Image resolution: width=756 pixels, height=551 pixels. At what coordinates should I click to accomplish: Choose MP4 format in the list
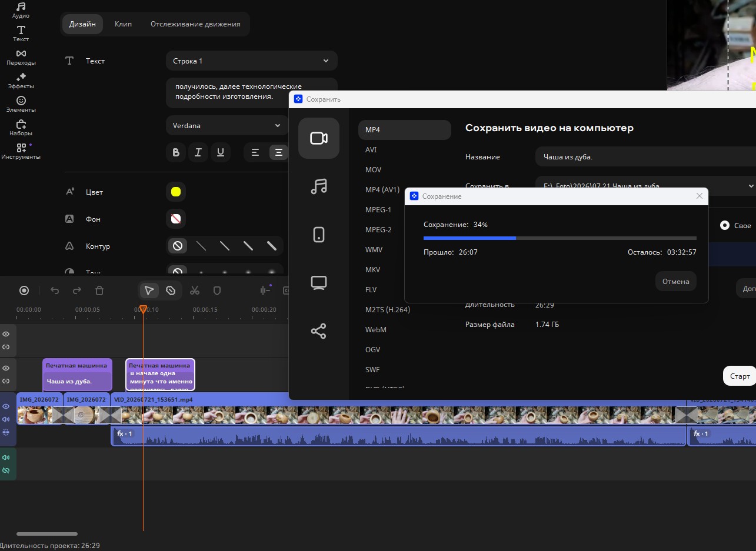[x=405, y=130]
